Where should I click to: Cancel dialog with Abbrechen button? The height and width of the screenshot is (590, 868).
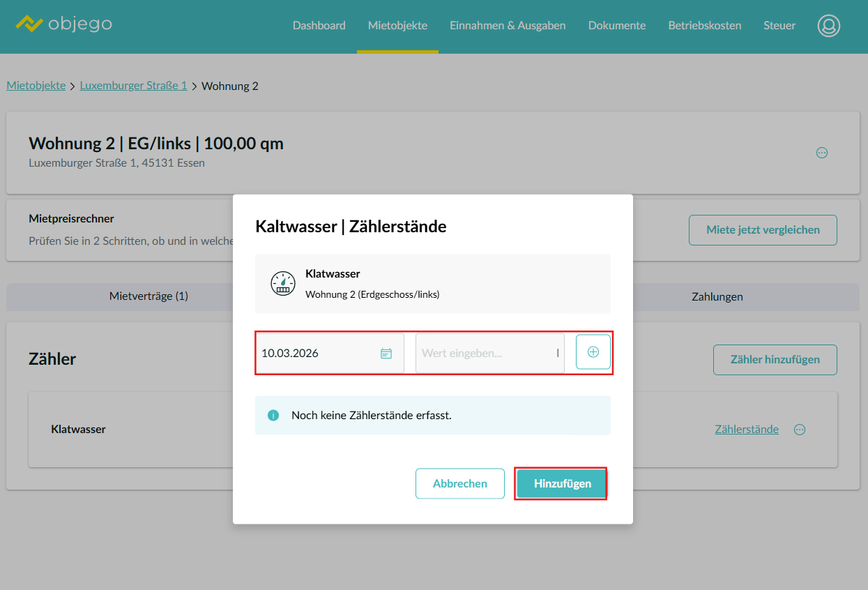pyautogui.click(x=459, y=483)
